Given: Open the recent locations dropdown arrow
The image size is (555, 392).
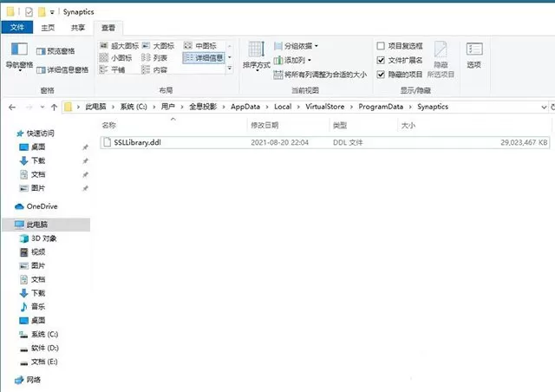Looking at the screenshot, I should click(42, 107).
